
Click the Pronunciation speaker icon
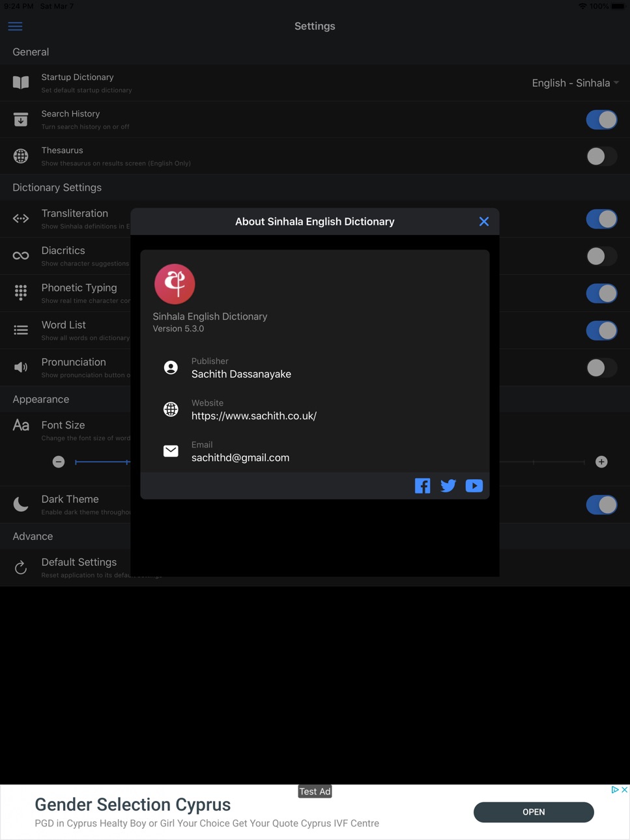[21, 367]
